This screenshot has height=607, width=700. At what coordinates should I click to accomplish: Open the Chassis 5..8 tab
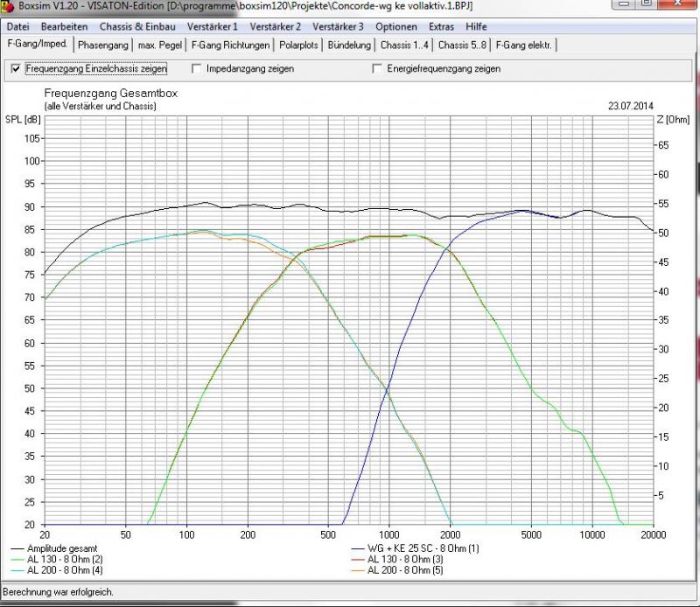462,45
